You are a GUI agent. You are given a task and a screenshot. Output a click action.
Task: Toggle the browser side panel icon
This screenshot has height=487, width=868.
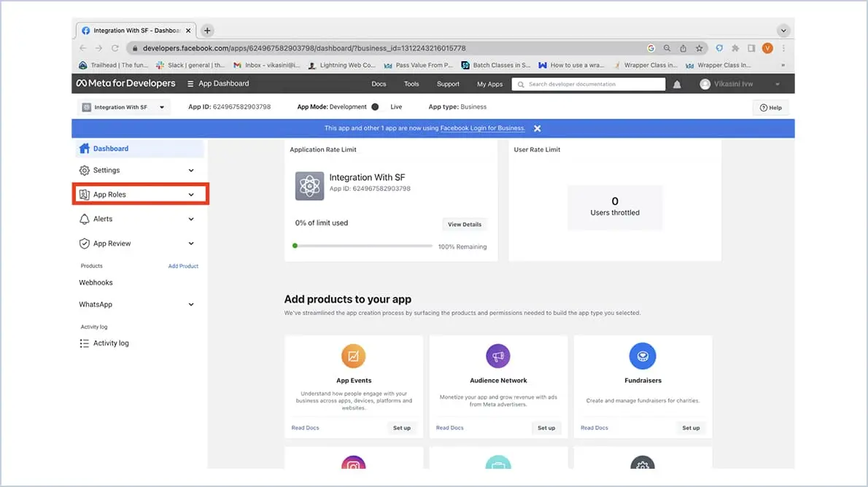point(751,48)
